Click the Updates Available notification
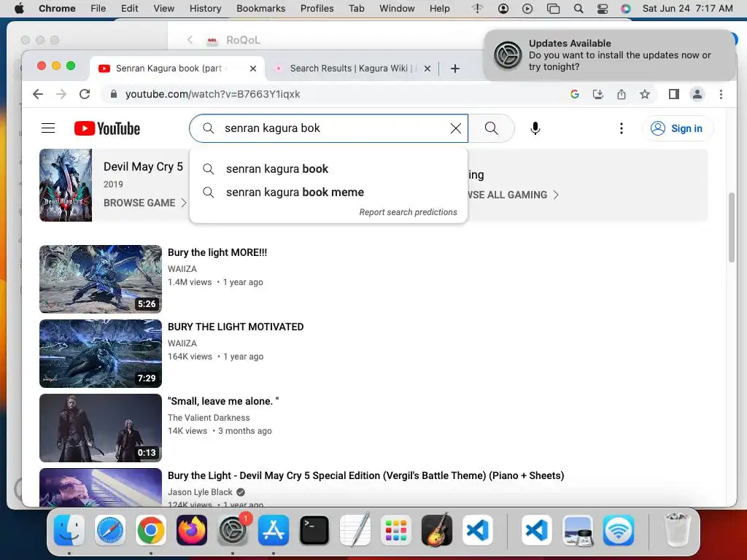This screenshot has width=747, height=560. pos(609,55)
